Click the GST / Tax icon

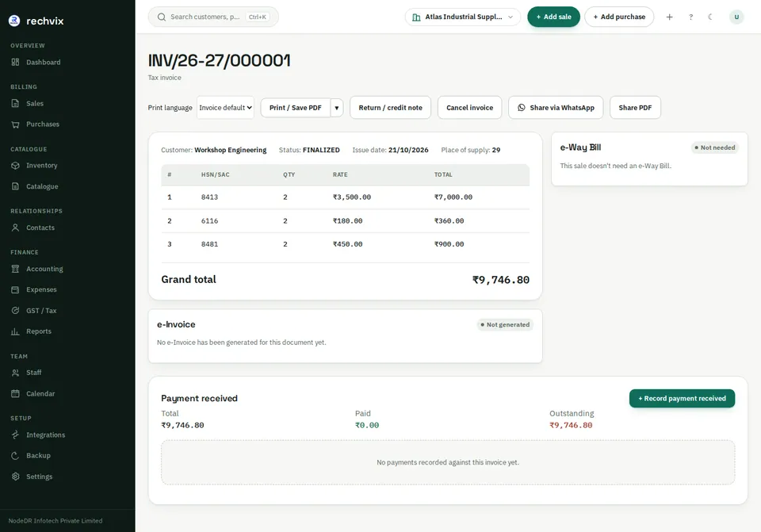tap(16, 311)
